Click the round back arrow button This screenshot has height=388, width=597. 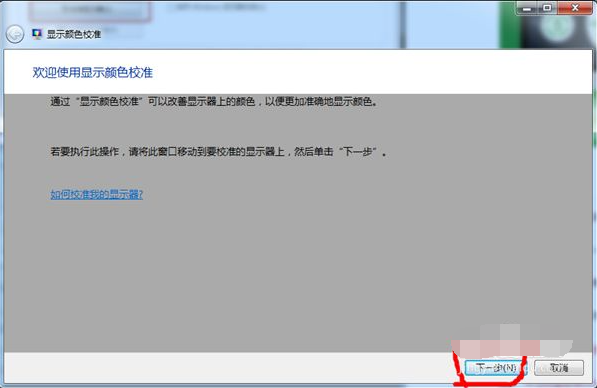(x=15, y=34)
